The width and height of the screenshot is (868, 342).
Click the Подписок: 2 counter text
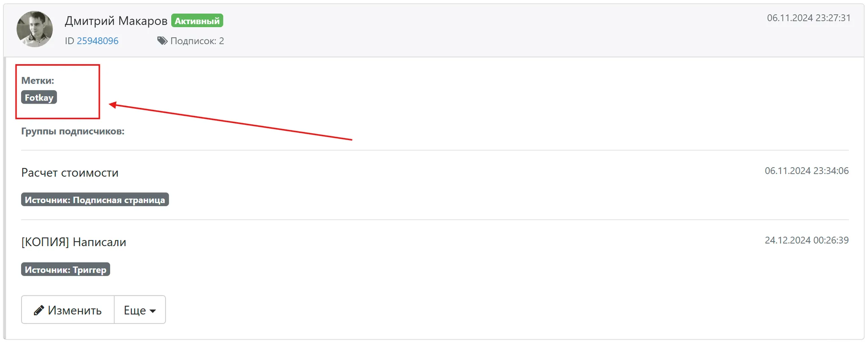pyautogui.click(x=197, y=41)
